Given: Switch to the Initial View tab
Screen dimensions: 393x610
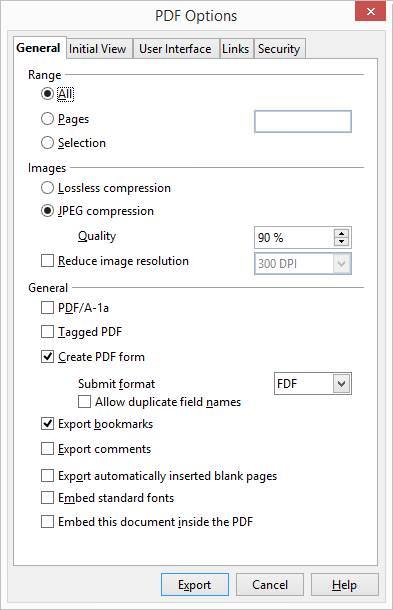Looking at the screenshot, I should [98, 49].
